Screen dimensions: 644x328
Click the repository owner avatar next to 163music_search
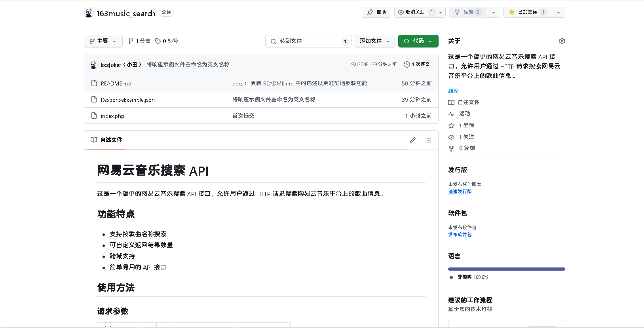(x=89, y=13)
